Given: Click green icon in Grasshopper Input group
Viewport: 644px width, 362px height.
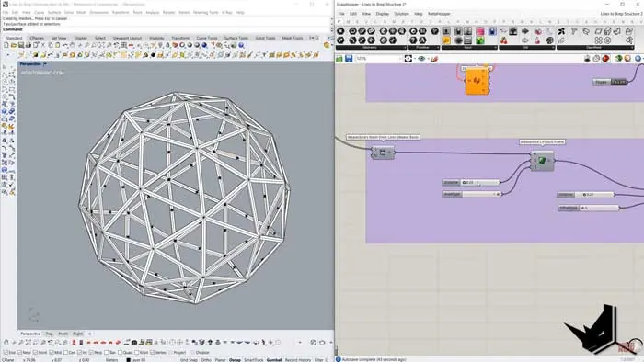Looking at the screenshot, I should click(479, 40).
